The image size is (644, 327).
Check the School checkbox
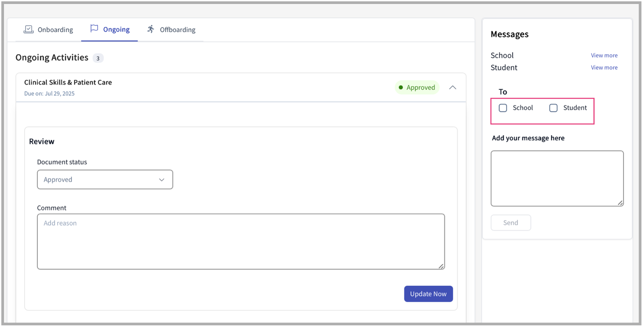tap(503, 108)
